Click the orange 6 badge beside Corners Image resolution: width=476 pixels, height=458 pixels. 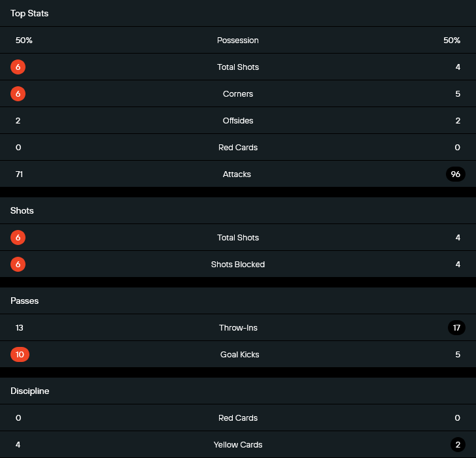pyautogui.click(x=18, y=94)
